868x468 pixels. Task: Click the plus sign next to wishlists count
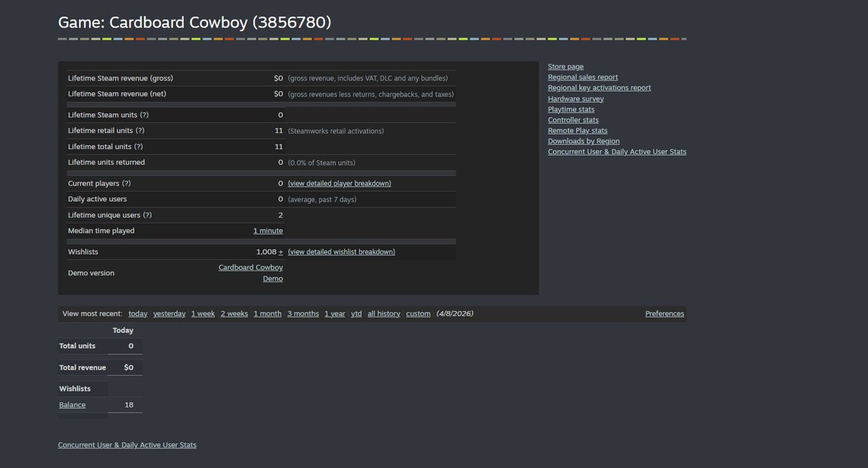pos(281,252)
